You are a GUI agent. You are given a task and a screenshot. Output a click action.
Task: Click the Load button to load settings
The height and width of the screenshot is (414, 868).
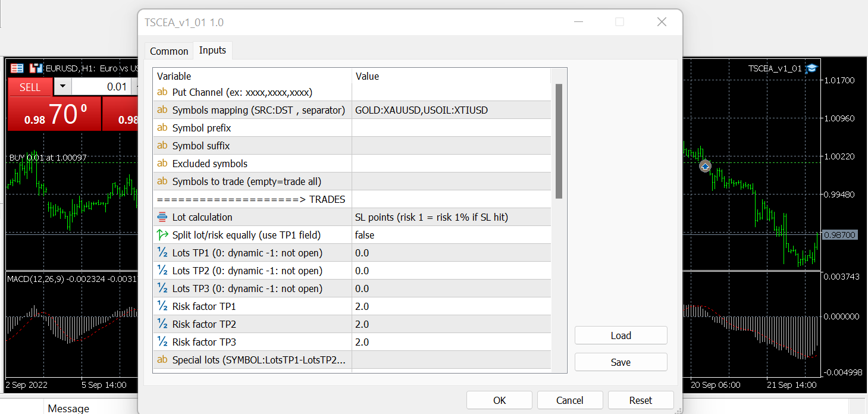[621, 335]
